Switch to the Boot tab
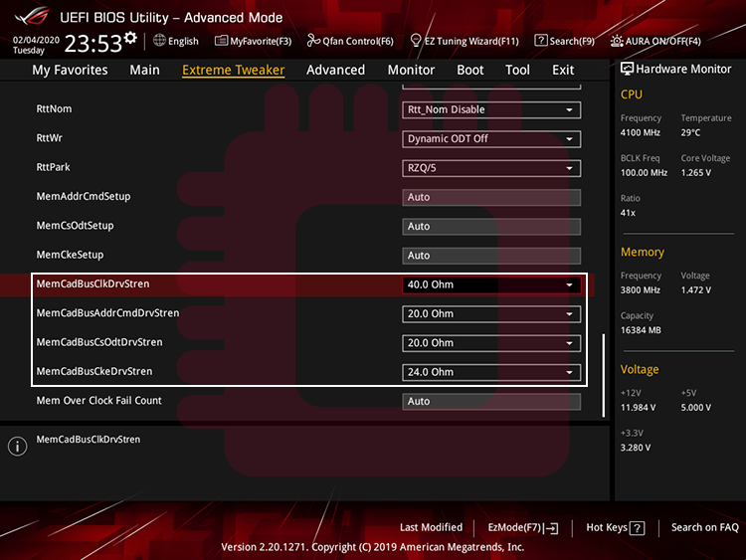The image size is (746, 560). pyautogui.click(x=470, y=70)
